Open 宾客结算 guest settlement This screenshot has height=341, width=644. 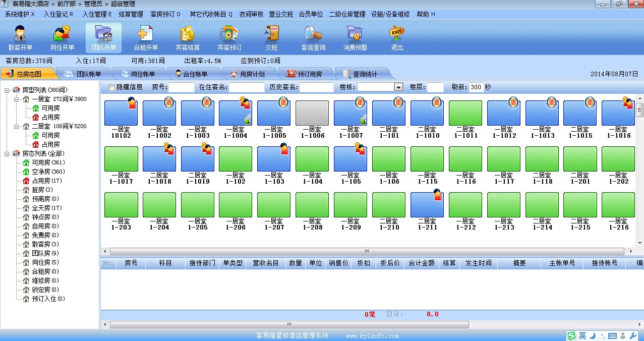click(x=188, y=38)
